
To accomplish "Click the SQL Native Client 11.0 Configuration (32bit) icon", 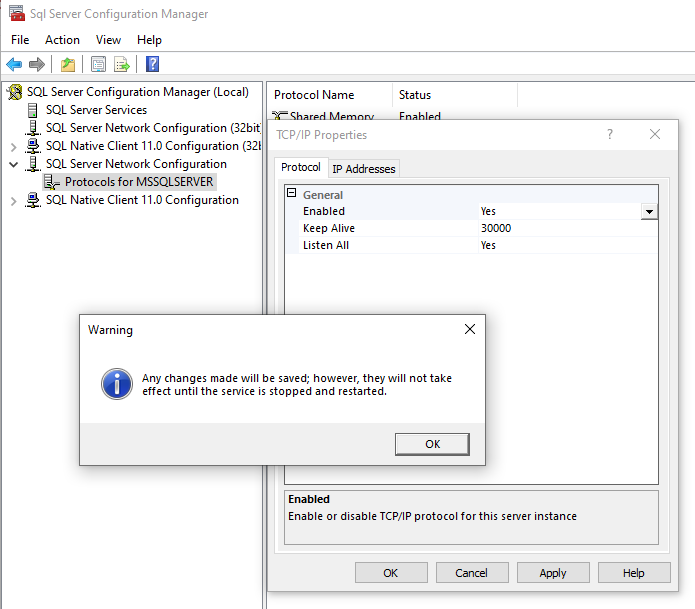I will 33,146.
